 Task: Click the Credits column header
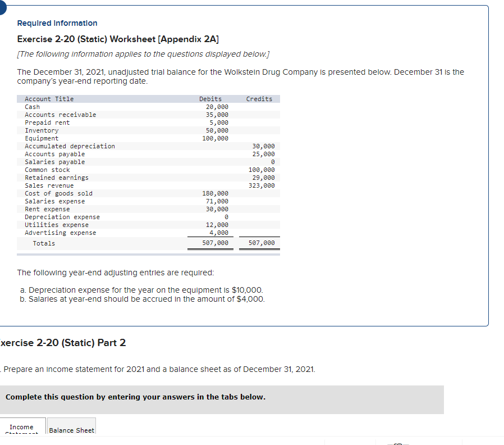coord(259,98)
